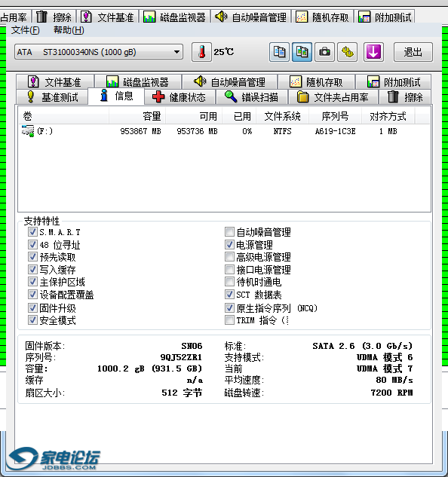Screen dimensions: 448x477
Task: Open the 健康状态 red cross tab
Action: click(x=180, y=97)
